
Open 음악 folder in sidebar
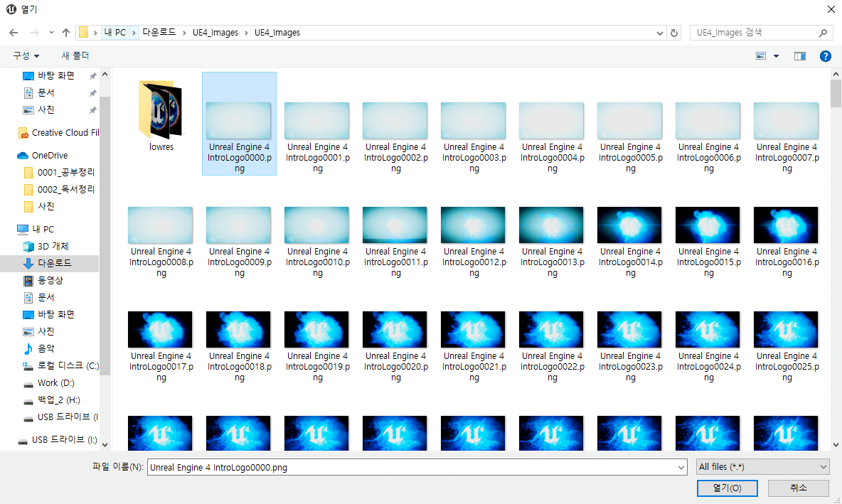click(46, 348)
